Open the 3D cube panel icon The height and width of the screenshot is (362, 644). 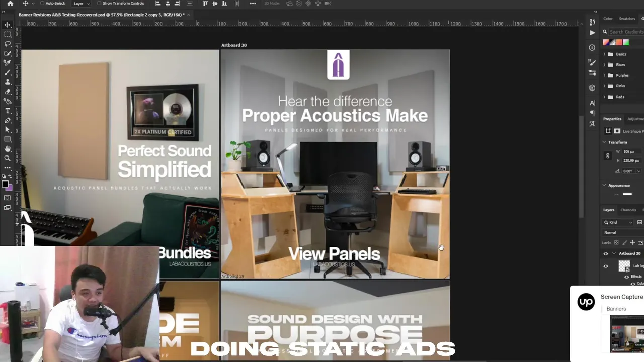[592, 88]
